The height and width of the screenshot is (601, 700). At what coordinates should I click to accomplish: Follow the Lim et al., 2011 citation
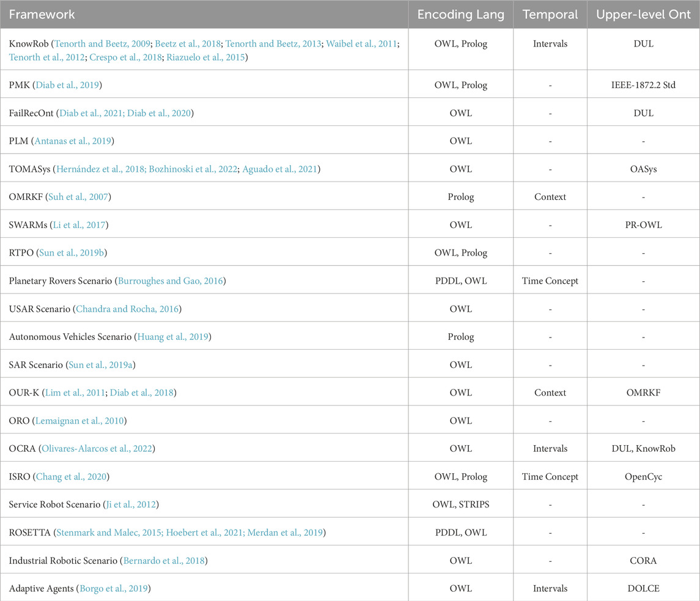click(75, 393)
